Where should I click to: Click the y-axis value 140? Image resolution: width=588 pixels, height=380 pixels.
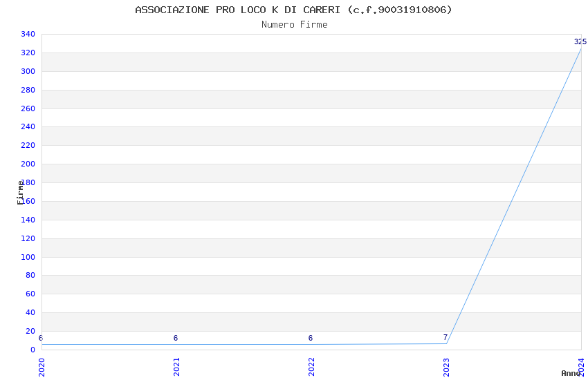tap(28, 220)
